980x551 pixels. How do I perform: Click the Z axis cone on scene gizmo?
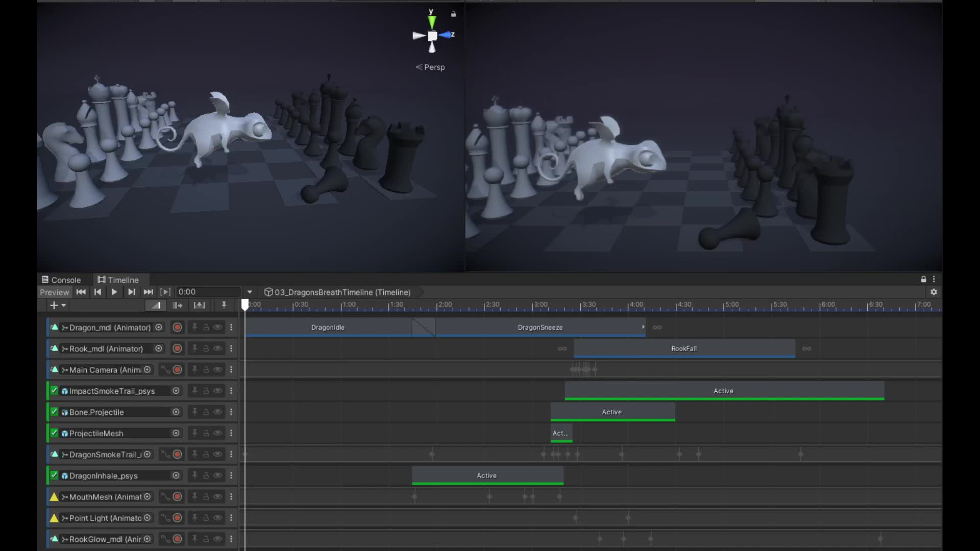pos(446,35)
